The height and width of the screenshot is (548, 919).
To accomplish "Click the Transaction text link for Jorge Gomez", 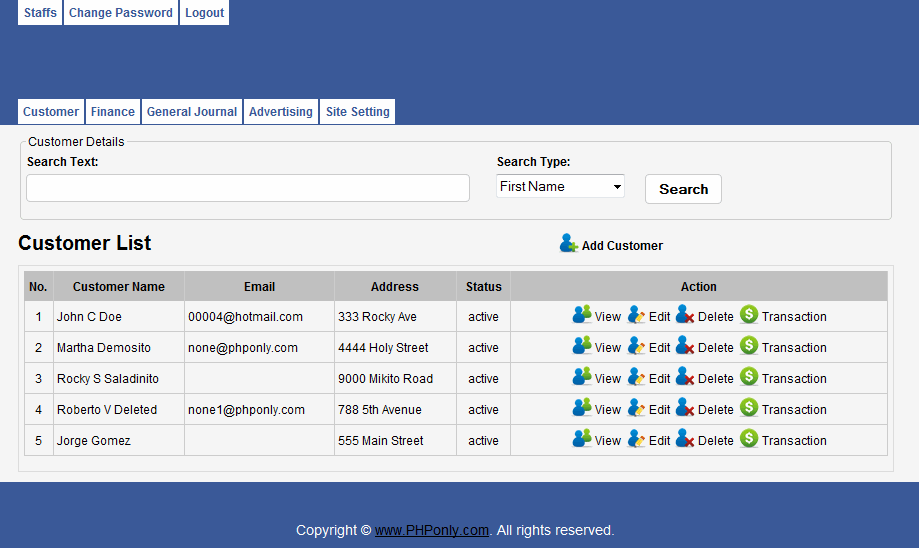I will click(x=794, y=441).
